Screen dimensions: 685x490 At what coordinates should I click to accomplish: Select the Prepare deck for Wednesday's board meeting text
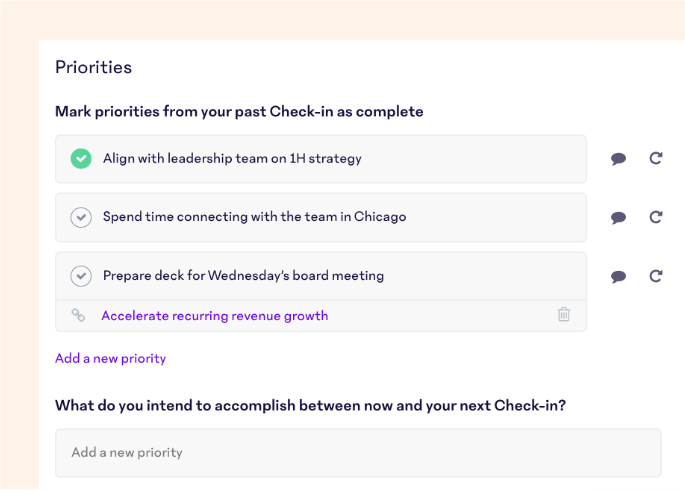coord(243,276)
